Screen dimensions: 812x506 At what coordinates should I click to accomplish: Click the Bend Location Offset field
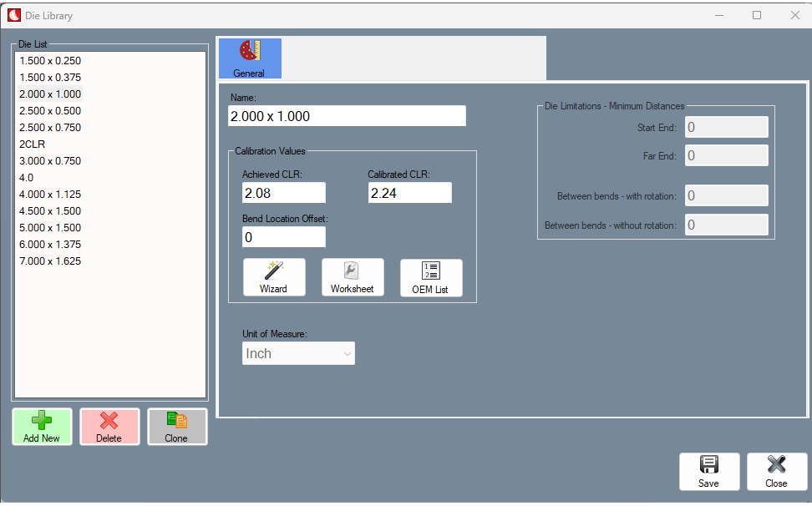coord(284,237)
